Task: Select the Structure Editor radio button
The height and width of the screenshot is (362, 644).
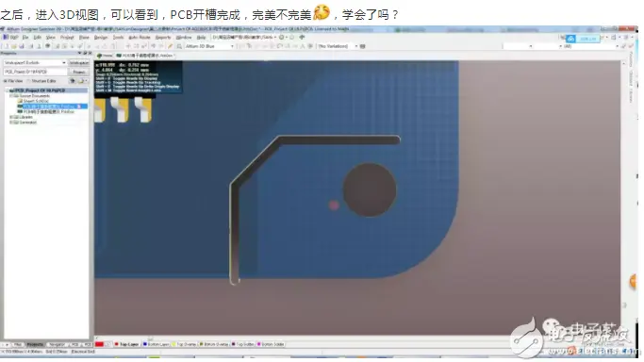Action: [41, 81]
